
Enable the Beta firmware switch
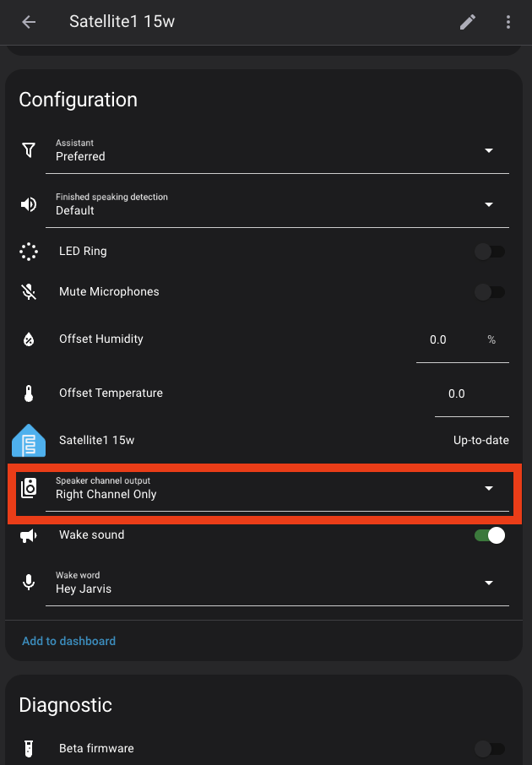(x=490, y=748)
